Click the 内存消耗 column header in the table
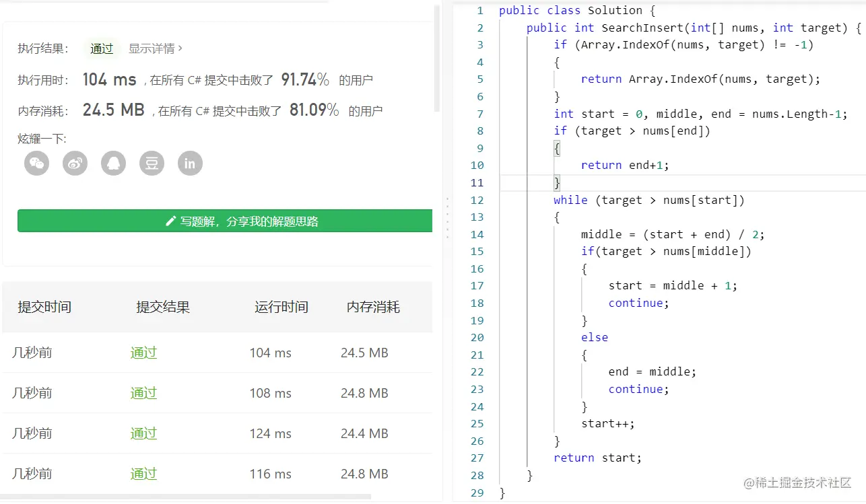 (373, 307)
